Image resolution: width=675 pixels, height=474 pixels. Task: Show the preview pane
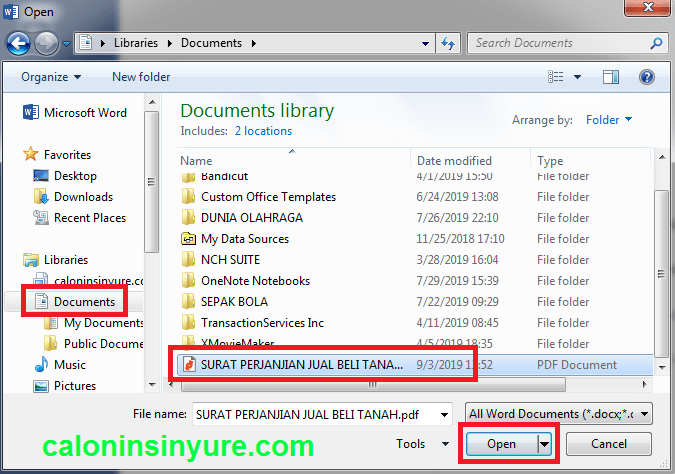[610, 77]
